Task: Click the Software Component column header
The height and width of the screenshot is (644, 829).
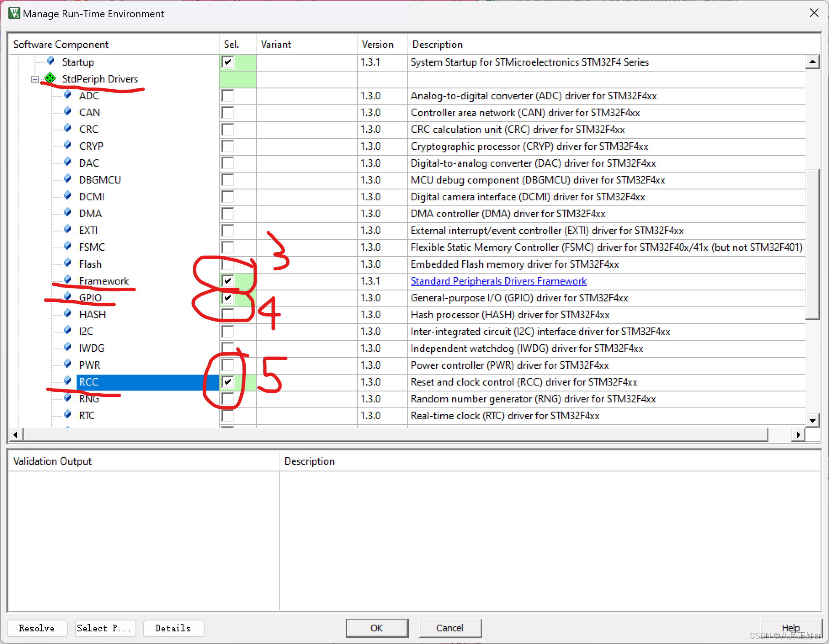Action: pyautogui.click(x=61, y=44)
